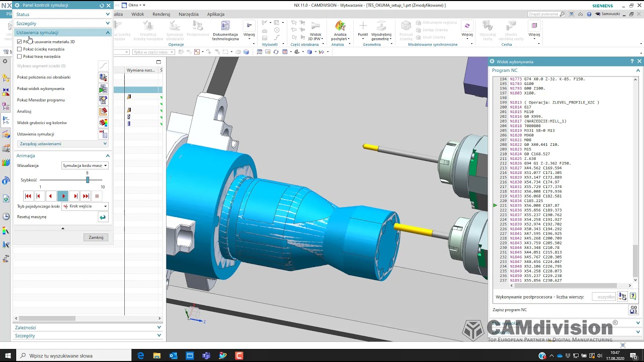Open the Aplikacja ribbon tab

tap(216, 14)
